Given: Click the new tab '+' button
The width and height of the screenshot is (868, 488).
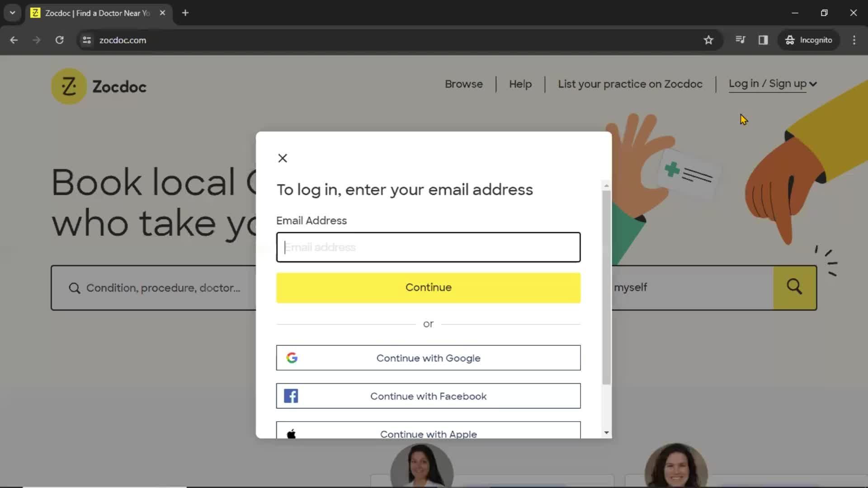Looking at the screenshot, I should click(185, 13).
